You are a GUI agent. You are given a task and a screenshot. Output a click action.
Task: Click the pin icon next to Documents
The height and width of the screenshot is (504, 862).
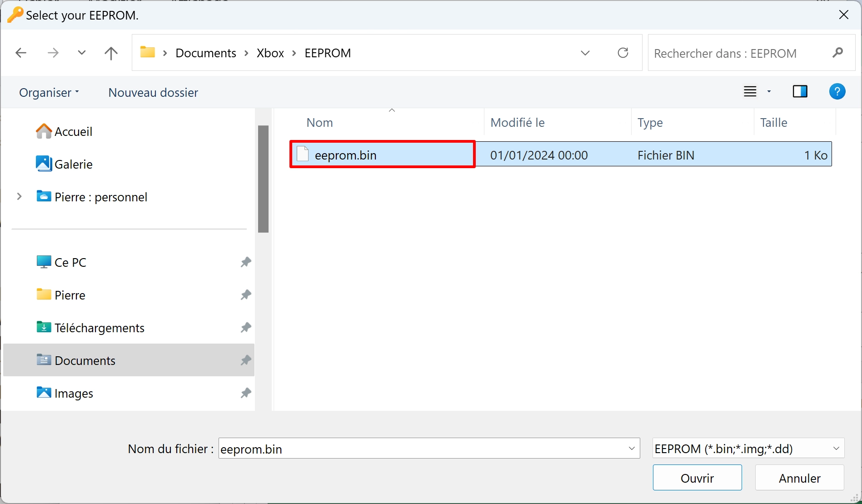click(246, 360)
